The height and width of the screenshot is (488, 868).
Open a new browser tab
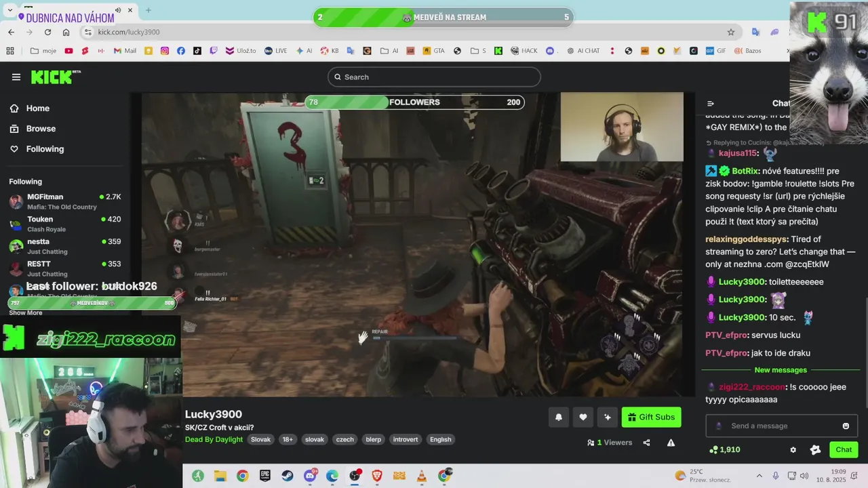coord(149,10)
